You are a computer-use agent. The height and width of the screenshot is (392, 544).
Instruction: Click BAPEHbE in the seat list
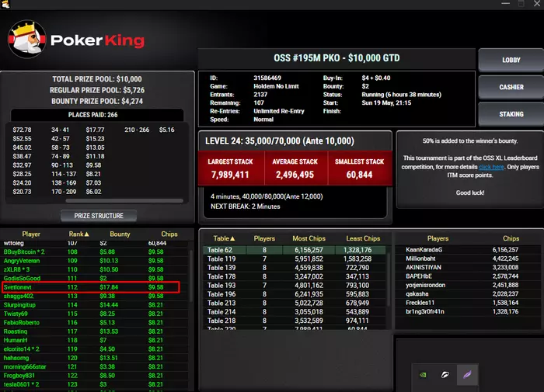[x=468, y=276]
